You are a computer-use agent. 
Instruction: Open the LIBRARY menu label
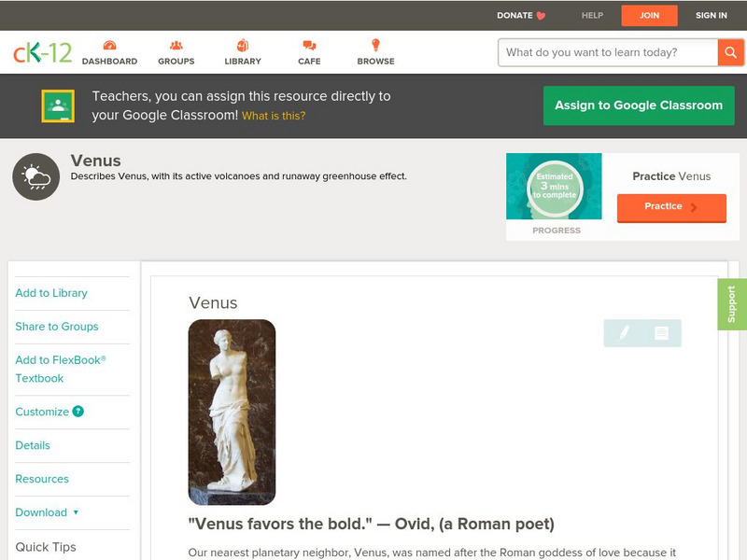(x=243, y=62)
